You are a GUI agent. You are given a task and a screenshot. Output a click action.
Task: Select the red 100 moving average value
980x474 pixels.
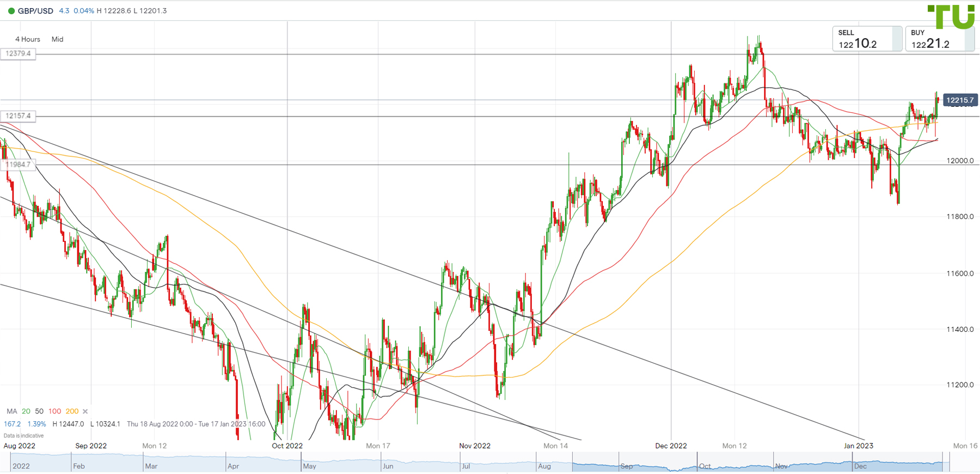pyautogui.click(x=55, y=411)
